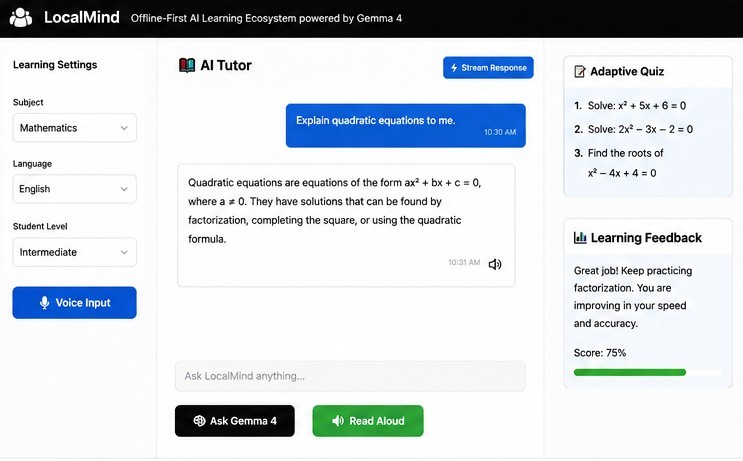
Task: Select quiz question Solve: 2x² − 3x − 2 = 0
Action: [x=634, y=129]
